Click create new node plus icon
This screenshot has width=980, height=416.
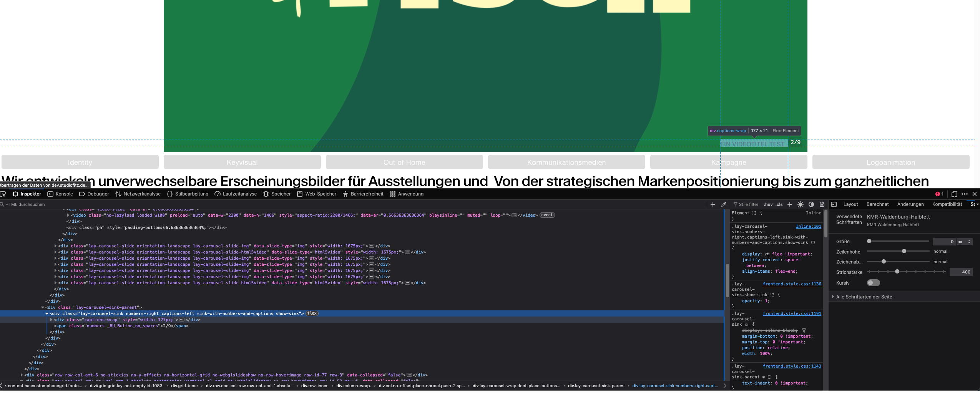click(713, 204)
